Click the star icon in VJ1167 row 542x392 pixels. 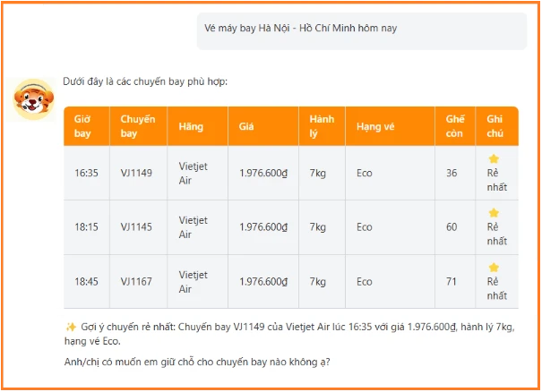pos(494,268)
